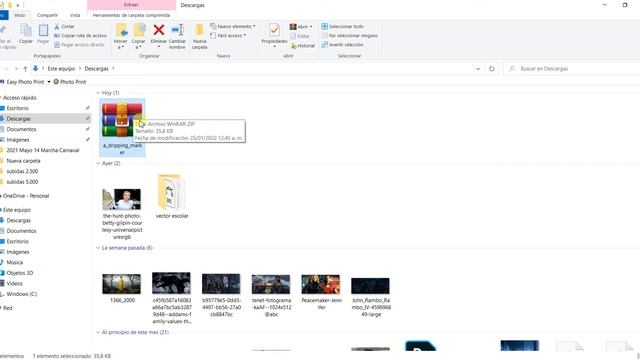The width and height of the screenshot is (640, 360).
Task: Click the Editar ribbon command
Action: [300, 36]
